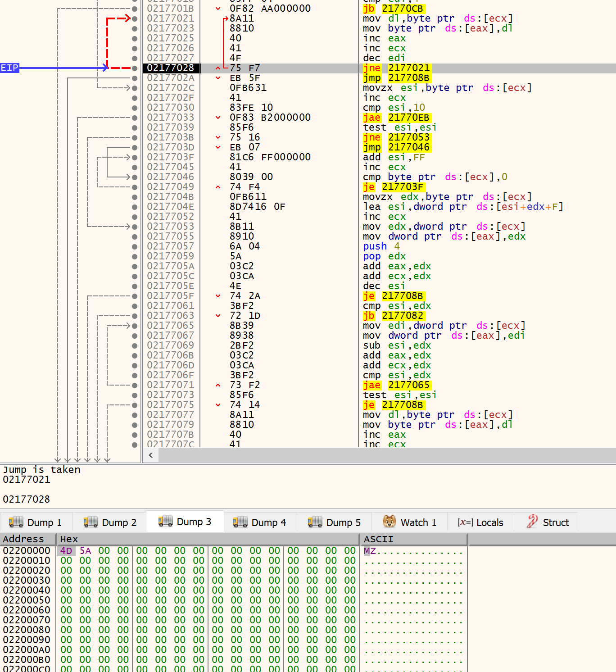Select dump row address 02200000
Viewport: 616px width, 672px height.
point(27,551)
